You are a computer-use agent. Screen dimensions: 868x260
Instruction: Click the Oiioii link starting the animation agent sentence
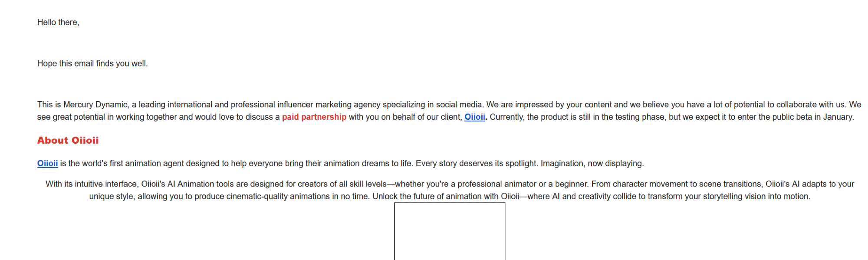(47, 164)
